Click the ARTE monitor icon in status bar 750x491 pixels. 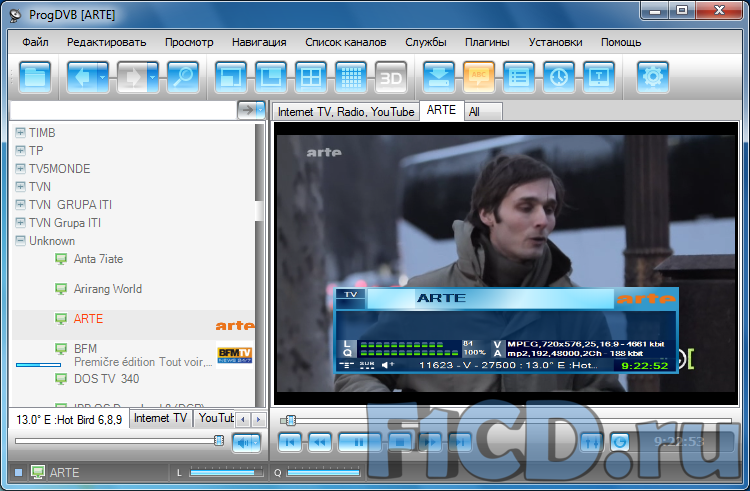38,472
